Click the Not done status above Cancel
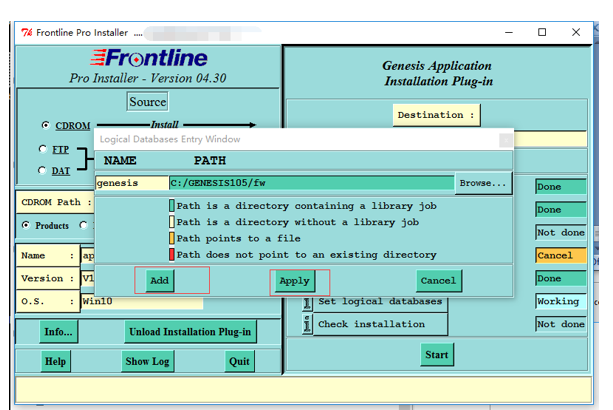The height and width of the screenshot is (410, 613). 561,233
